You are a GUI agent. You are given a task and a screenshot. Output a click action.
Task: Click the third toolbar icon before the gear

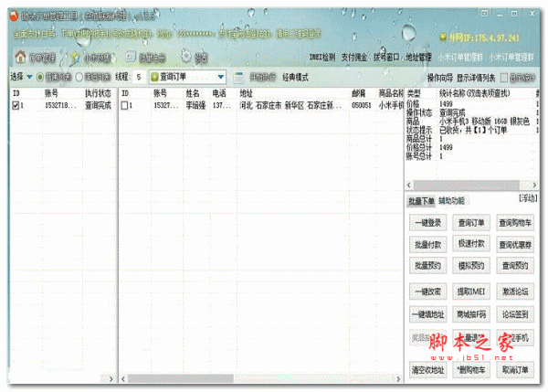tap(131, 57)
